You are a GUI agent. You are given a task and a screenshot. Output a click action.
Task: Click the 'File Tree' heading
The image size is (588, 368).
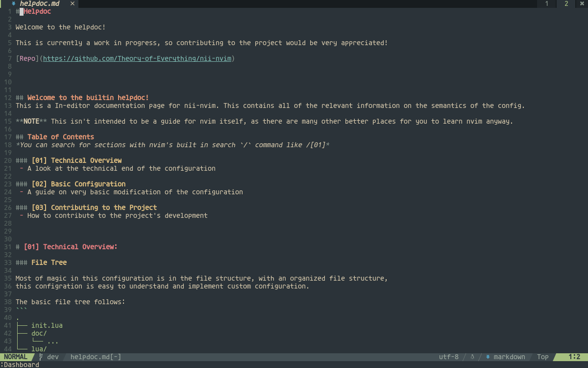point(49,263)
